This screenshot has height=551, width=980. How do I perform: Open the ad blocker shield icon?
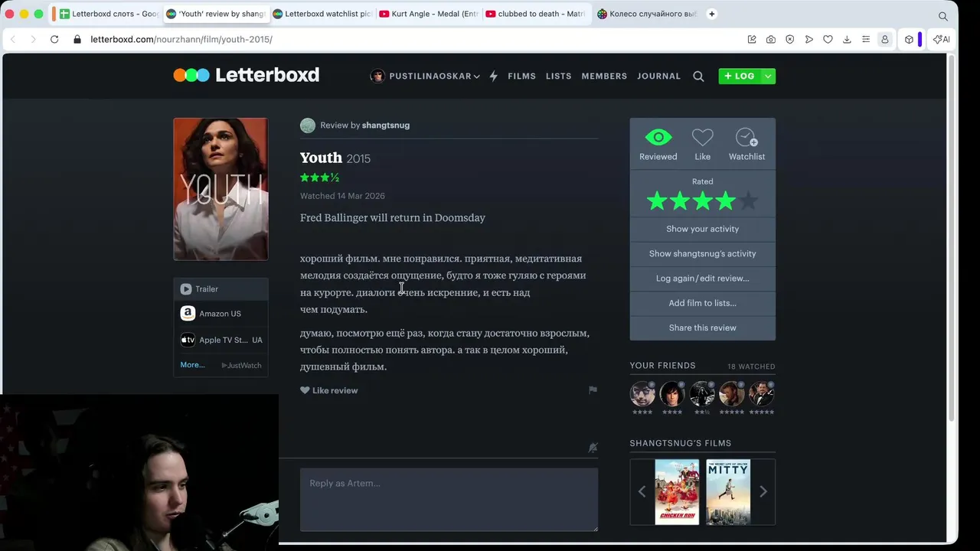(790, 39)
